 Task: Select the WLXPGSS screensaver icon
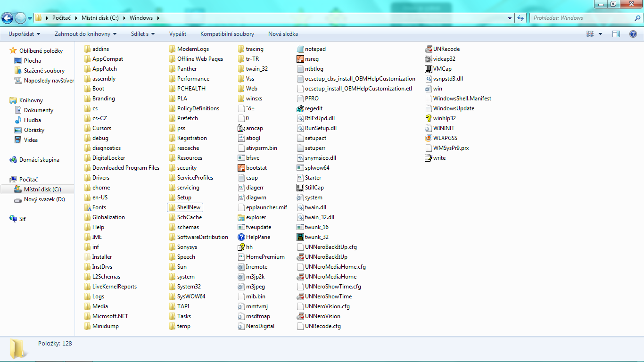(x=429, y=138)
